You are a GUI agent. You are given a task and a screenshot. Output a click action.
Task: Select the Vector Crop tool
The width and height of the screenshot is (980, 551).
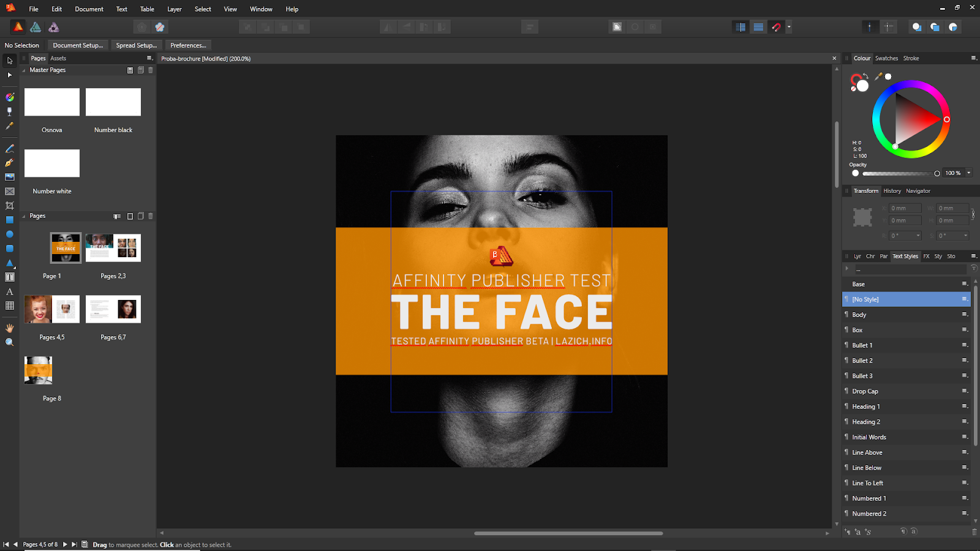[x=9, y=206]
